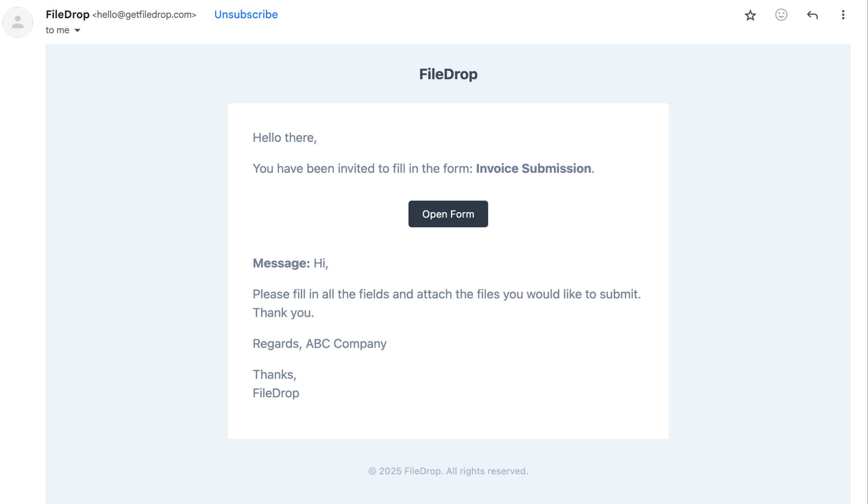
Task: Click the bold "Message:" label
Action: click(281, 263)
